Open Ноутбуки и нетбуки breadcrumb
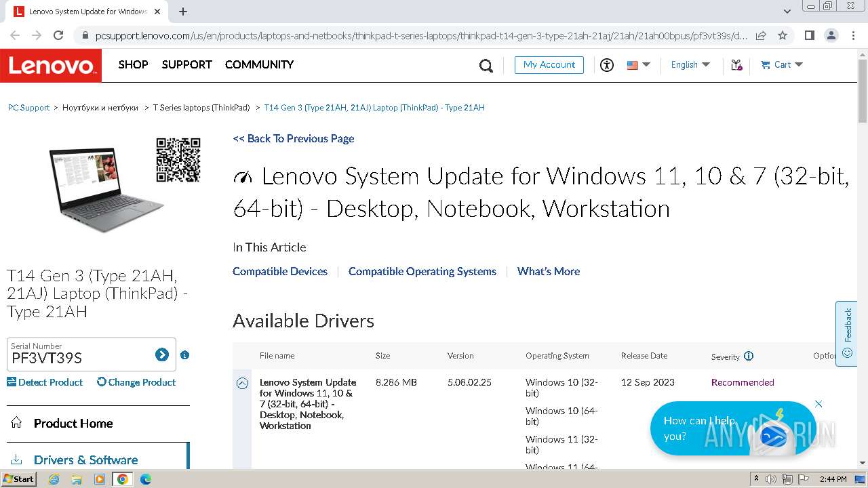Viewport: 868px width, 488px height. click(x=100, y=108)
